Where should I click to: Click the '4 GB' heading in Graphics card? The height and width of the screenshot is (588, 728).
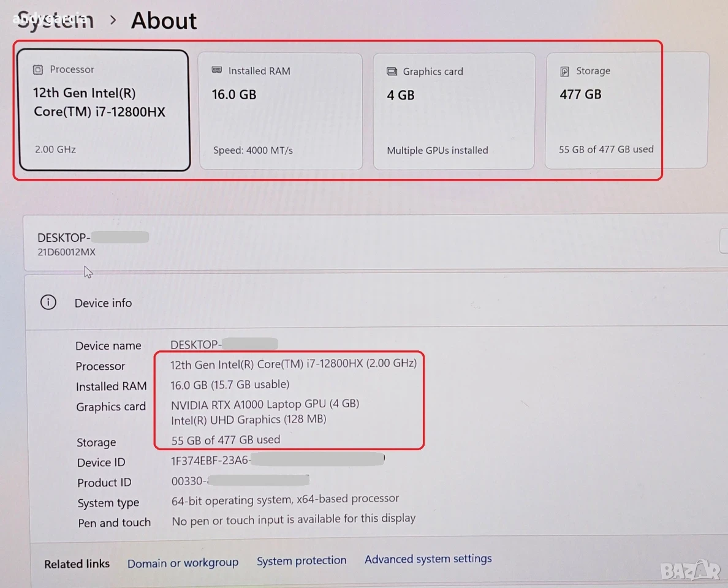pyautogui.click(x=401, y=95)
